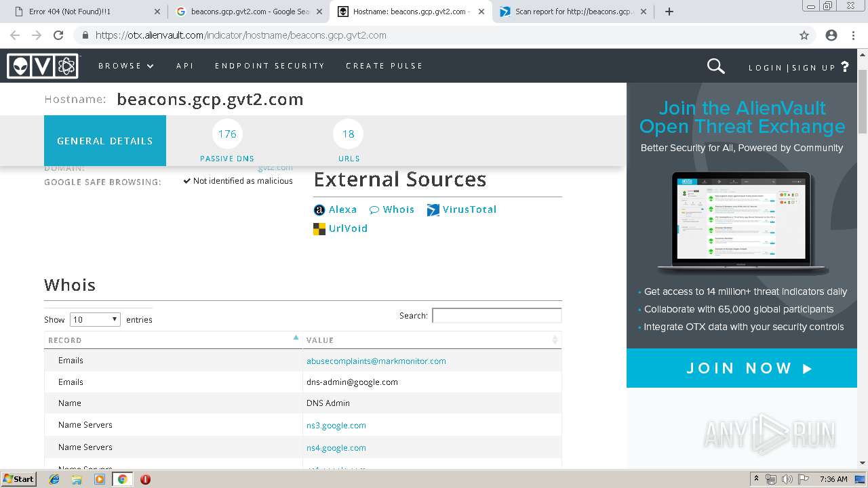Expand the Browse dropdown menu
This screenshot has height=488, width=868.
tap(126, 66)
